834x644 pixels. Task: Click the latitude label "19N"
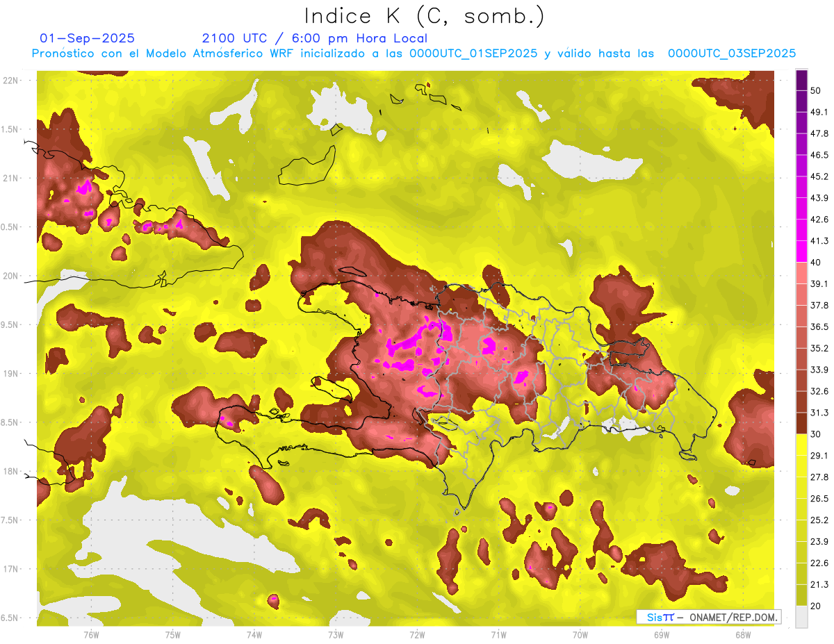10,374
